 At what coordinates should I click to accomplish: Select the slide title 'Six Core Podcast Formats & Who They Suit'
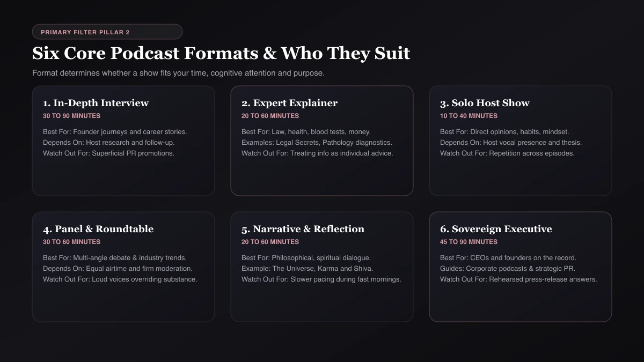click(x=221, y=53)
